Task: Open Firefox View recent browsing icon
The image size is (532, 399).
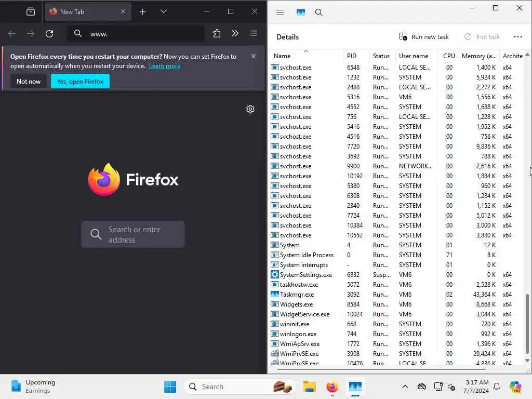Action: pyautogui.click(x=31, y=12)
